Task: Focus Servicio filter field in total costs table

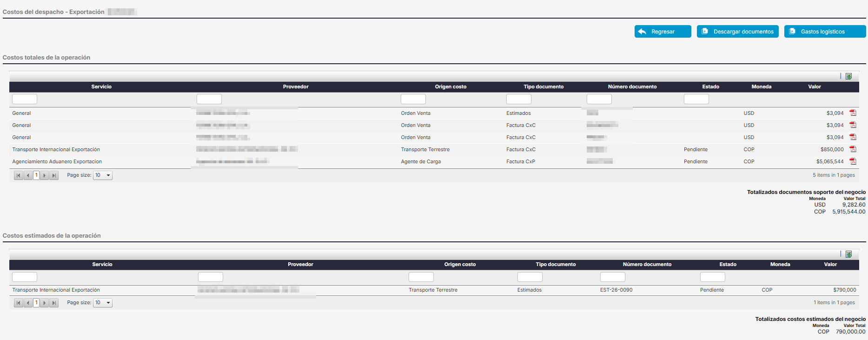Action: click(x=25, y=99)
